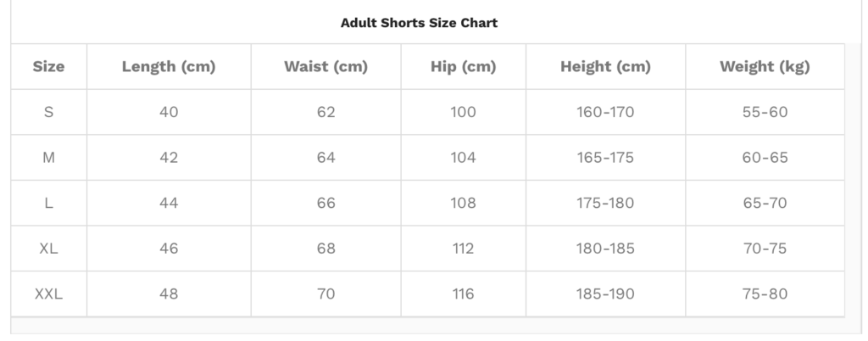
Task: Click the XL size row label
Action: pos(48,249)
